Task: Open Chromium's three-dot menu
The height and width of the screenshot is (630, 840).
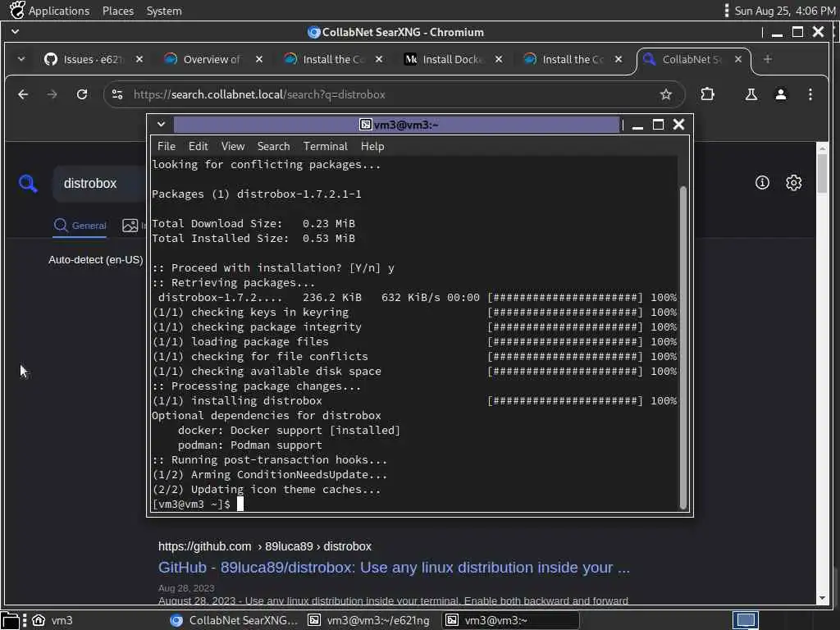Action: click(810, 94)
